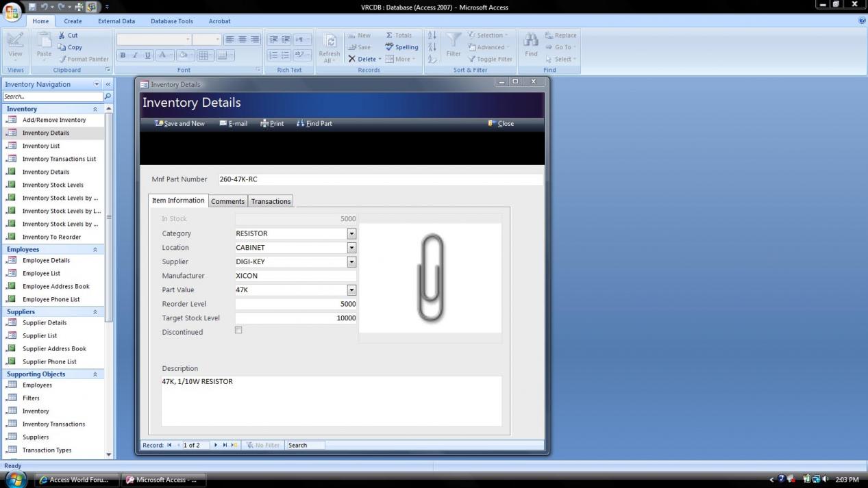The image size is (868, 488).
Task: Click the Center align icon
Action: pos(243,40)
